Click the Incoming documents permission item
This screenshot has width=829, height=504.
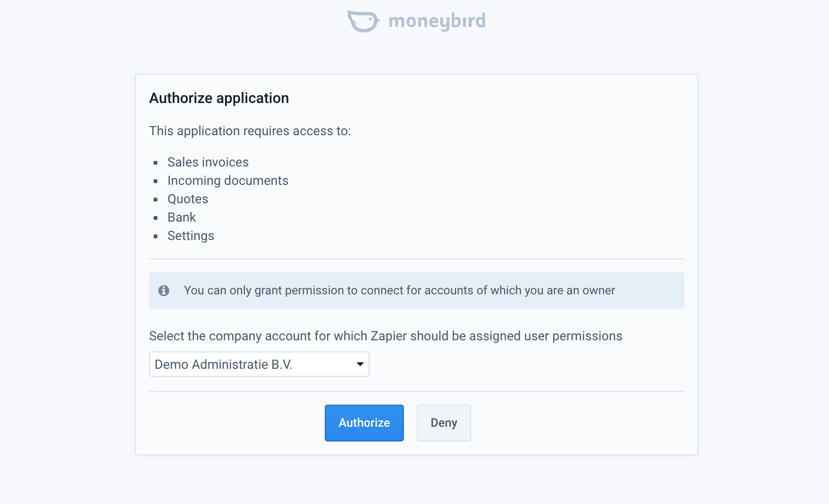(228, 181)
